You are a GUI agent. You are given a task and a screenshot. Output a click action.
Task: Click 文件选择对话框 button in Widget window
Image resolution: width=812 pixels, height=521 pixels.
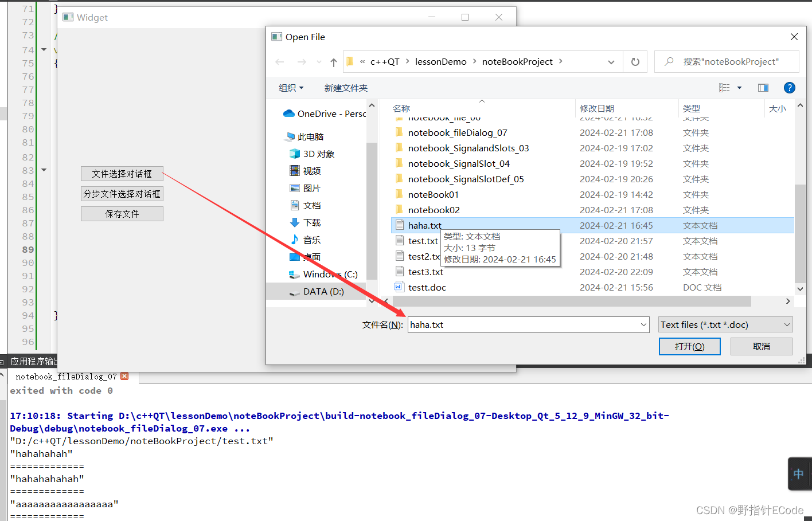pos(122,174)
